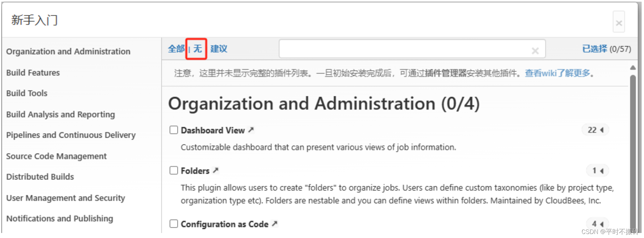The width and height of the screenshot is (644, 238).
Task: Select Source Code Management category
Action: [56, 156]
